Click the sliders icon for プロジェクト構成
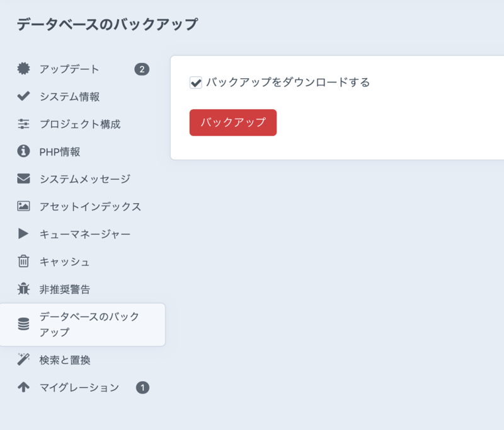Screen dimensions: 504x430 pos(22,125)
